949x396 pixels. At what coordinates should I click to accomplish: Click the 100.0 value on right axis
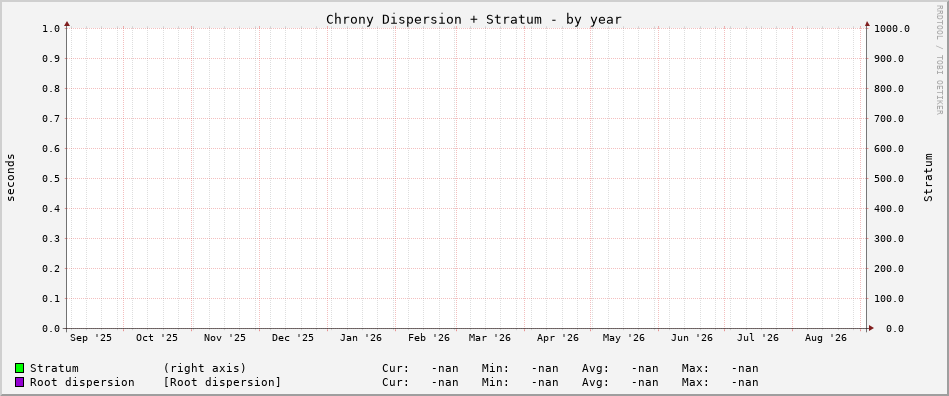[x=888, y=299]
